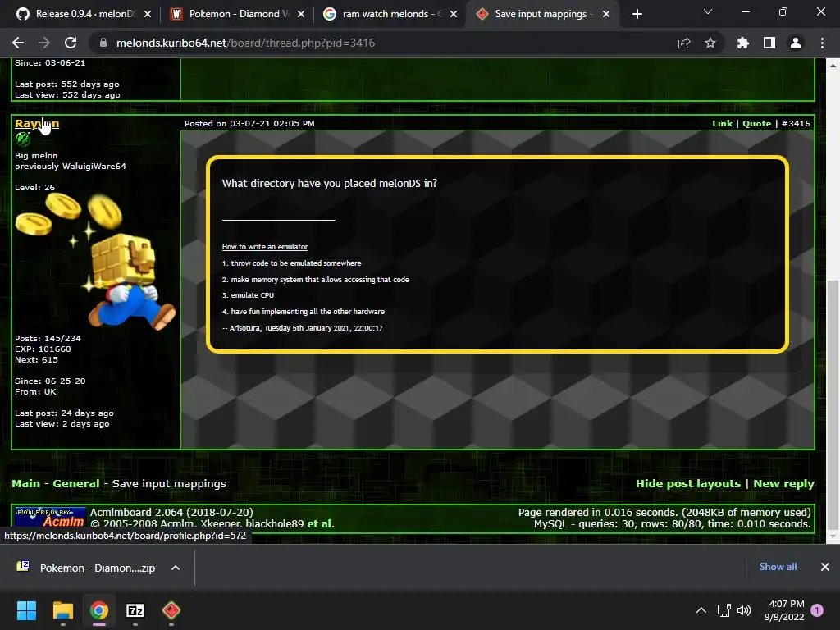This screenshot has height=630, width=840.
Task: Open melonDS from the taskbar
Action: [171, 610]
